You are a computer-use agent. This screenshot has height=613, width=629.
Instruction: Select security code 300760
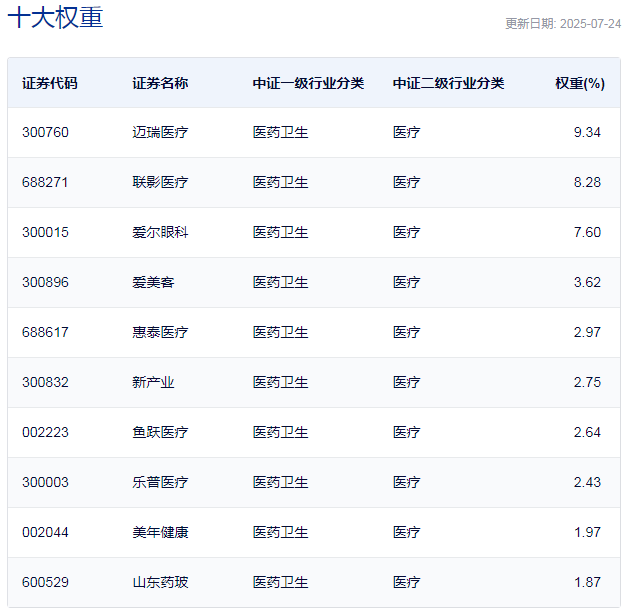(45, 132)
